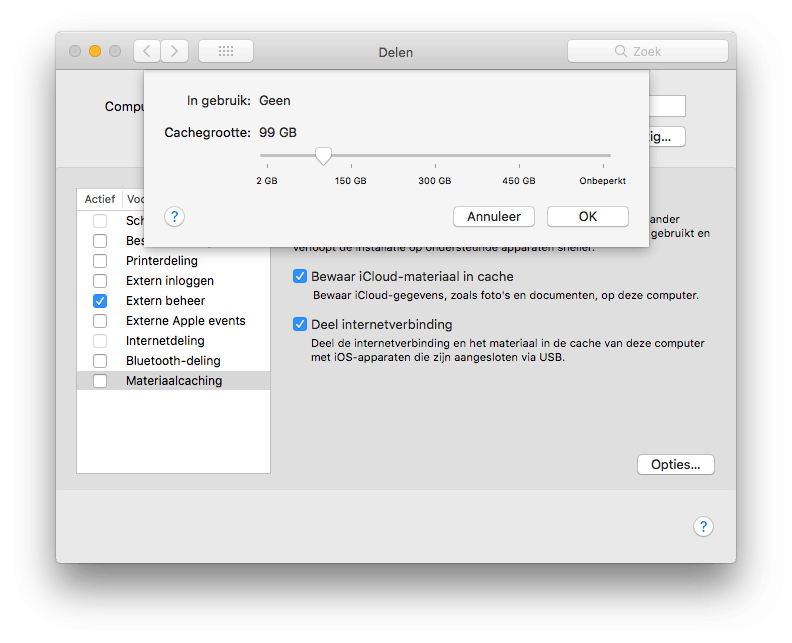Click the 99 GB cache size value
This screenshot has width=792, height=643.
pos(278,133)
